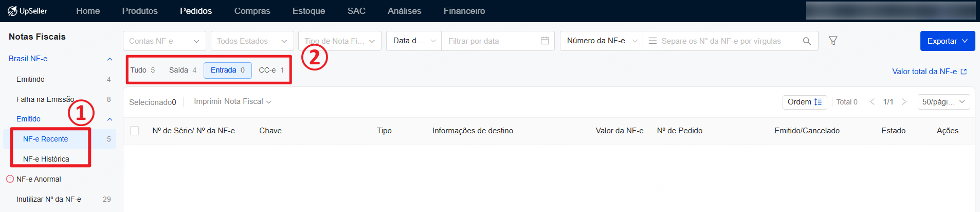Collapse the Emitido submenu
The image size is (980, 212).
pos(110,119)
